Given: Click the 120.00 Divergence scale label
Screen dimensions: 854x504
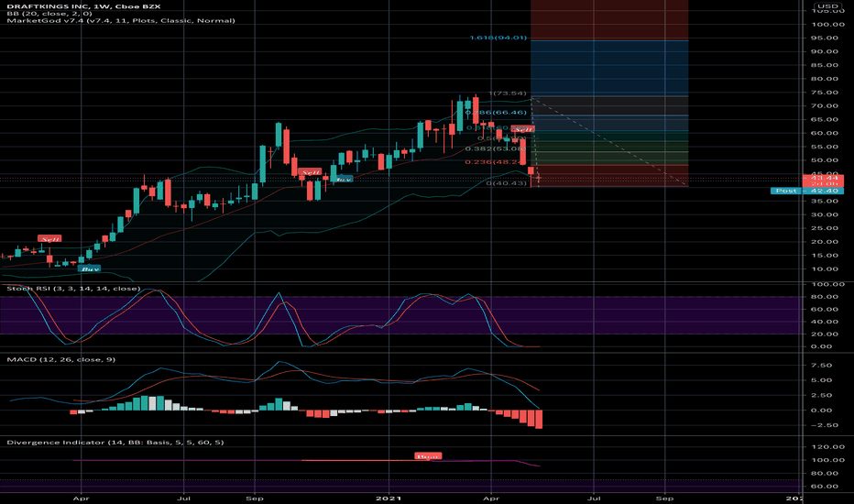Looking at the screenshot, I should [827, 447].
